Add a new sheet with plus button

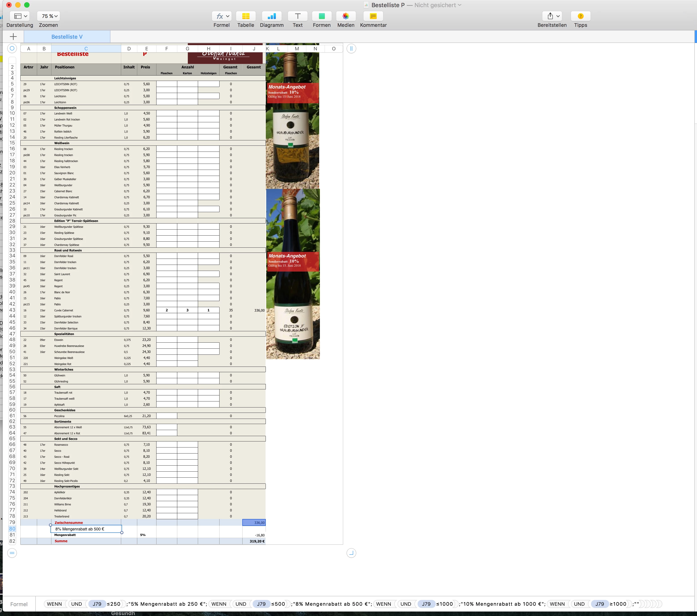(x=13, y=37)
